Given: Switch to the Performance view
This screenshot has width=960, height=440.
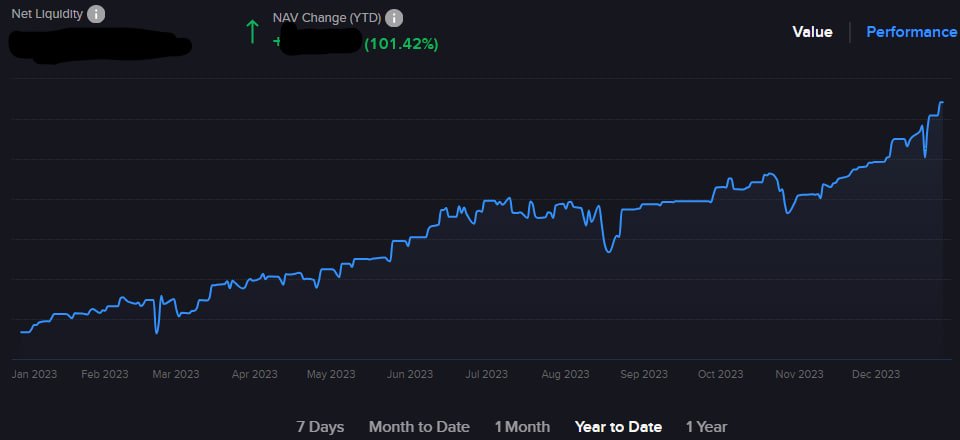Looking at the screenshot, I should click(912, 32).
